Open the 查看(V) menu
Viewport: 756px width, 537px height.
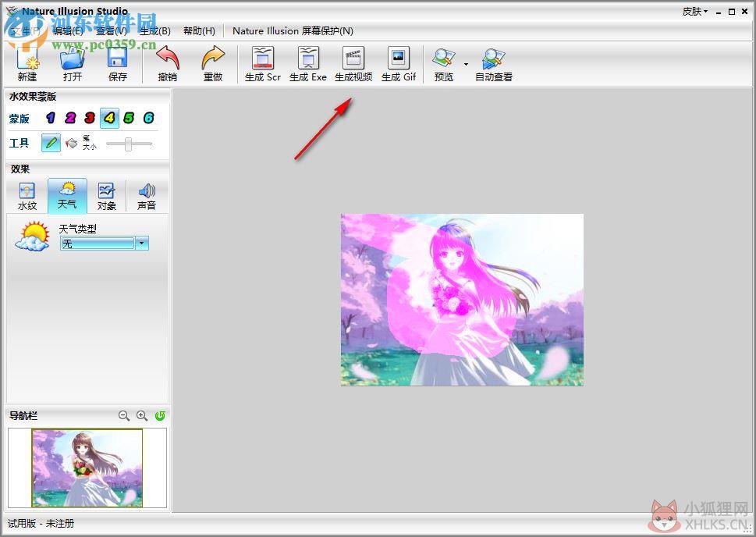112,31
